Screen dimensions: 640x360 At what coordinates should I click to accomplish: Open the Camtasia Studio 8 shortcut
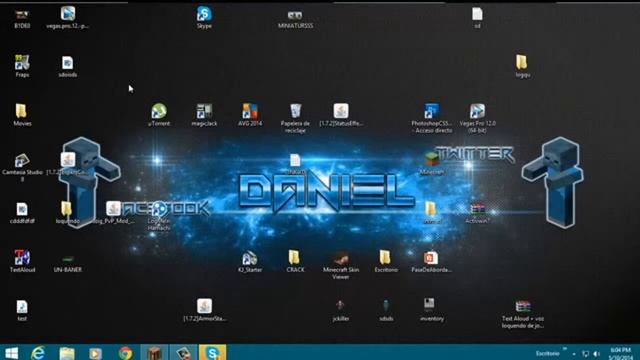(22, 160)
